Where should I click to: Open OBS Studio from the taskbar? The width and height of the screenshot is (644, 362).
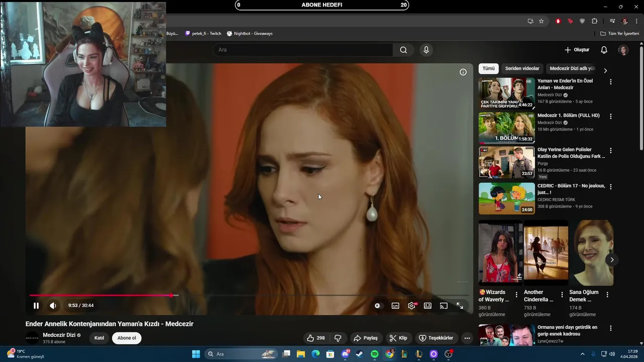(448, 354)
